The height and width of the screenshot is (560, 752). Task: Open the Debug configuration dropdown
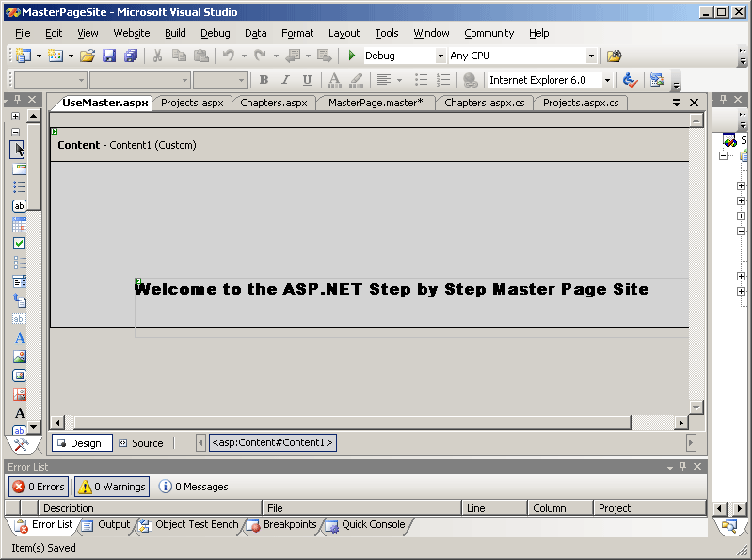click(x=404, y=56)
